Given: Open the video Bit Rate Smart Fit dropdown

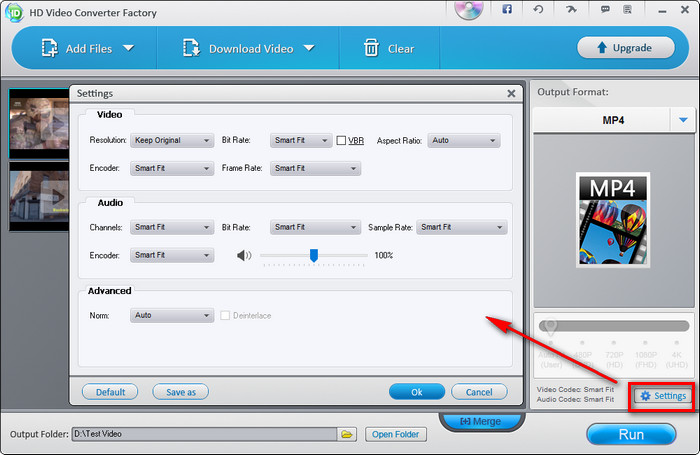Looking at the screenshot, I should pos(301,140).
